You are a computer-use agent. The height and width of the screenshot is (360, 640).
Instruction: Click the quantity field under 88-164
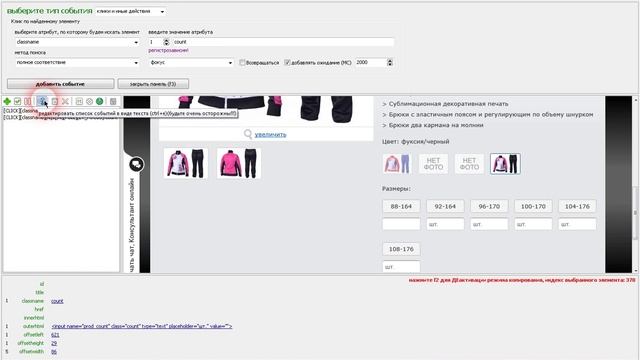(x=401, y=224)
